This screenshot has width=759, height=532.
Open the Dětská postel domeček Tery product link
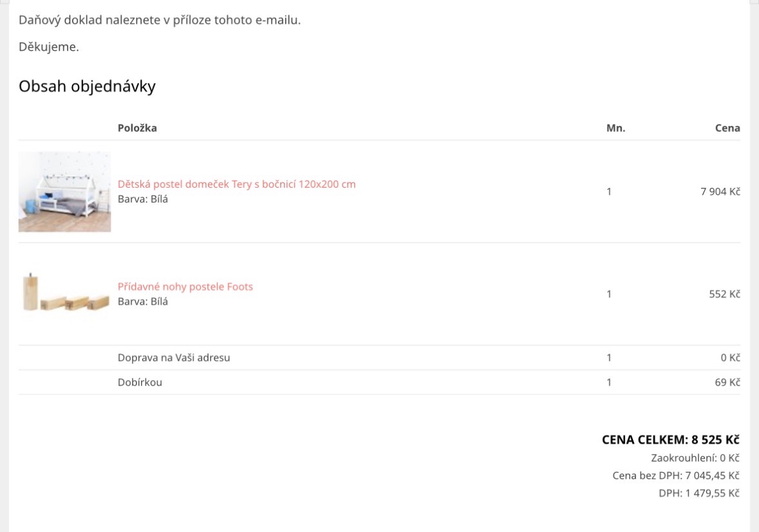click(x=236, y=184)
